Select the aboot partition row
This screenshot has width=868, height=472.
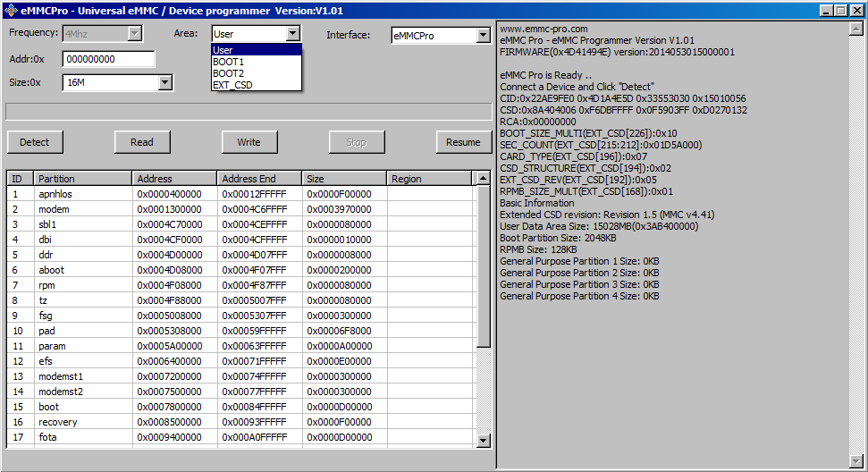click(240, 270)
